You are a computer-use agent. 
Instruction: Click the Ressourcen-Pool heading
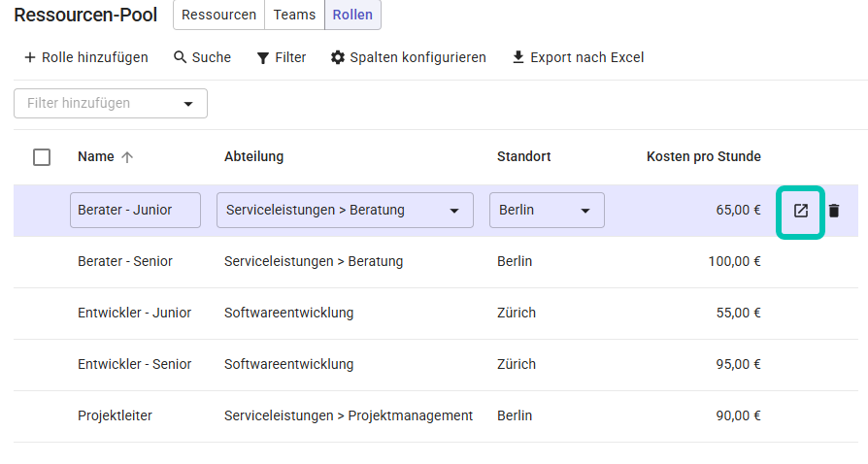[85, 15]
